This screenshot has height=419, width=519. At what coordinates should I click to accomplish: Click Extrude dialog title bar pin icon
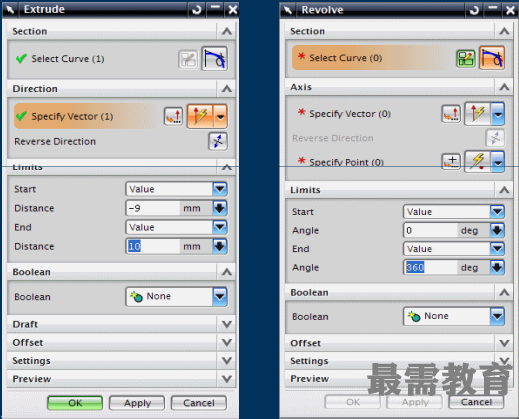pos(10,9)
